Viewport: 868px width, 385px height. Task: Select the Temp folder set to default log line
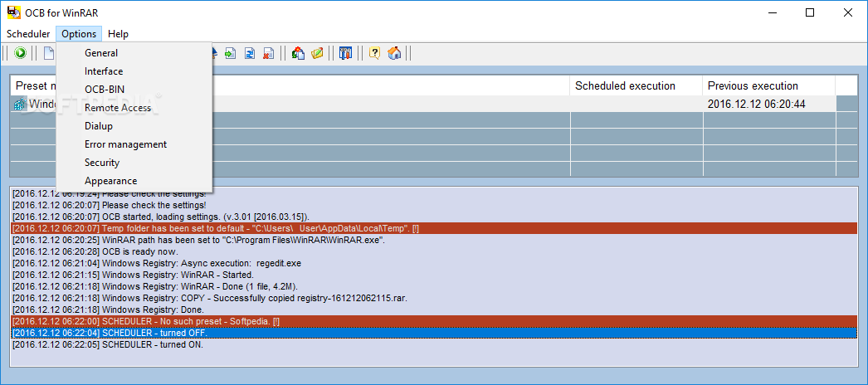433,228
